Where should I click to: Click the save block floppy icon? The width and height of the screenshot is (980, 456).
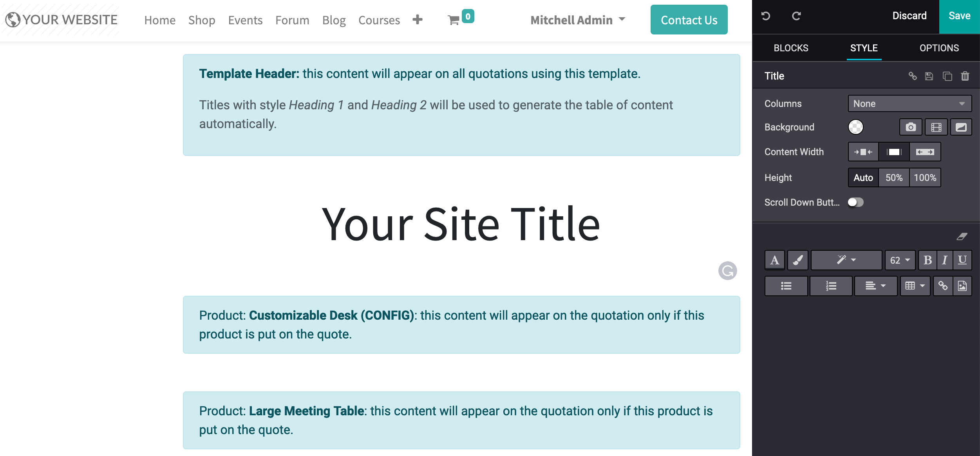(x=929, y=76)
